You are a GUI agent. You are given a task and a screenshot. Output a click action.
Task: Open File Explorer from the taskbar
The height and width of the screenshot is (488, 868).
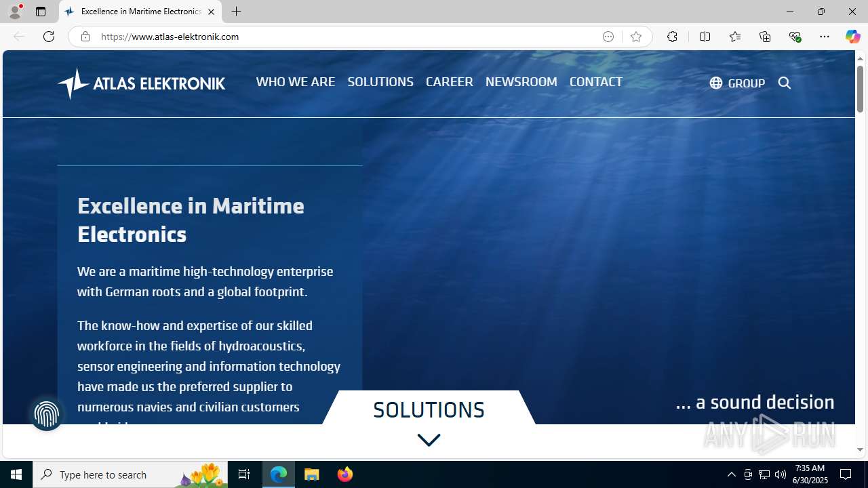pyautogui.click(x=312, y=474)
